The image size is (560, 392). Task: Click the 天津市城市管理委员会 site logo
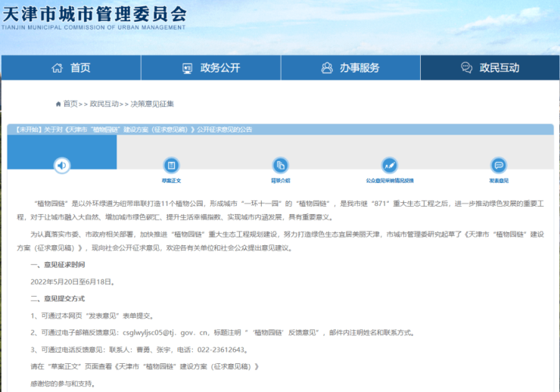coord(94,17)
